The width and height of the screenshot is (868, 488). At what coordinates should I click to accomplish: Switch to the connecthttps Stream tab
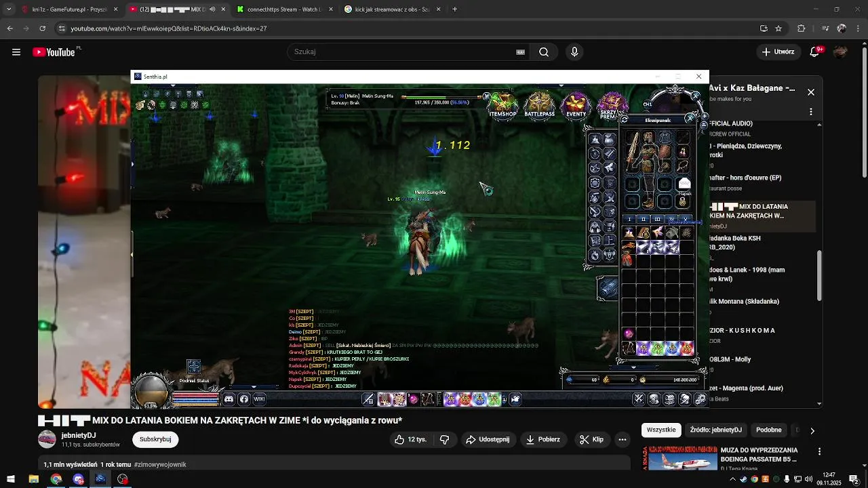coord(283,9)
